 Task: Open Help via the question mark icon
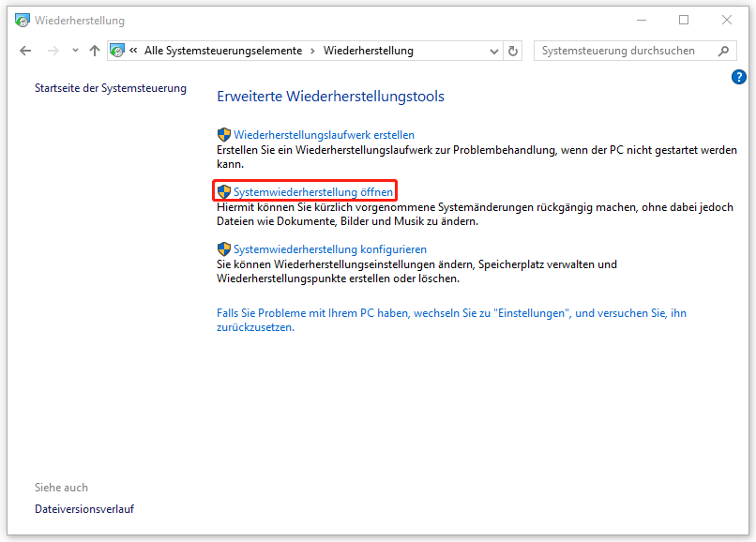point(739,77)
